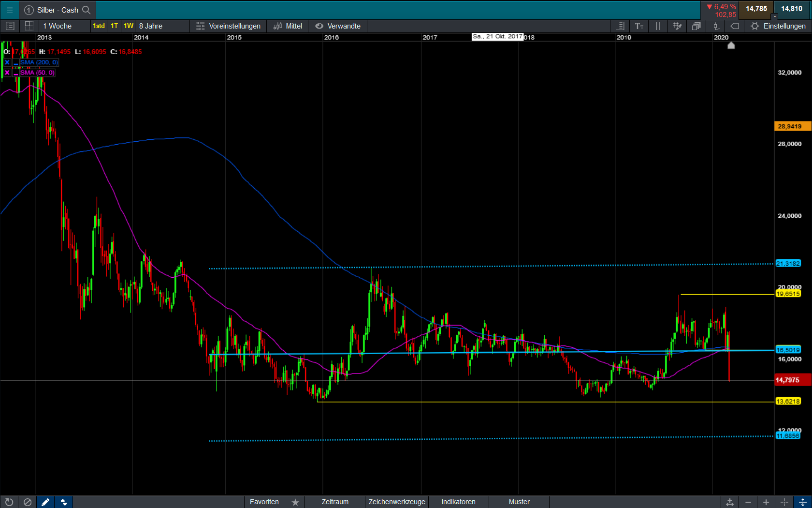Toggle the crosshair cursor button
The width and height of the screenshot is (812, 508).
click(784, 502)
